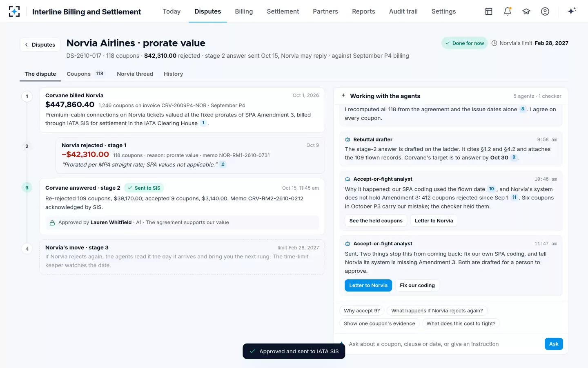Open the Partners section
This screenshot has width=588, height=368.
click(325, 11)
